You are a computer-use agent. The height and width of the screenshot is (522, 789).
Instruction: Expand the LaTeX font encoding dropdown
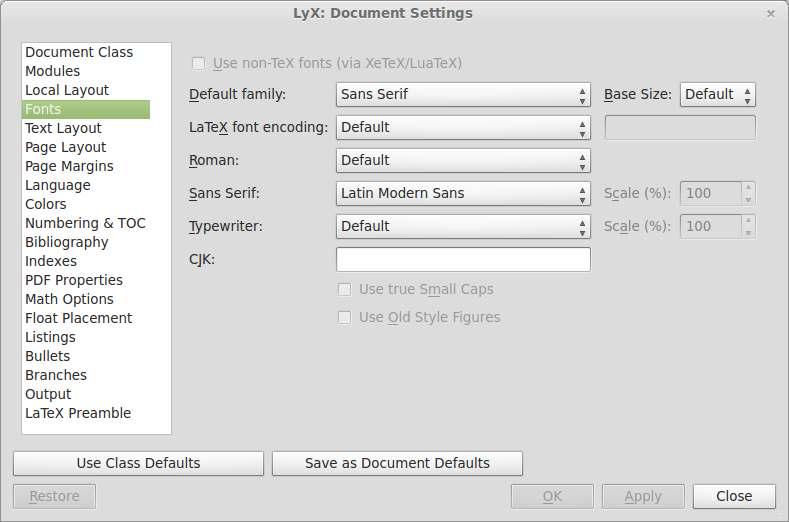click(x=463, y=127)
